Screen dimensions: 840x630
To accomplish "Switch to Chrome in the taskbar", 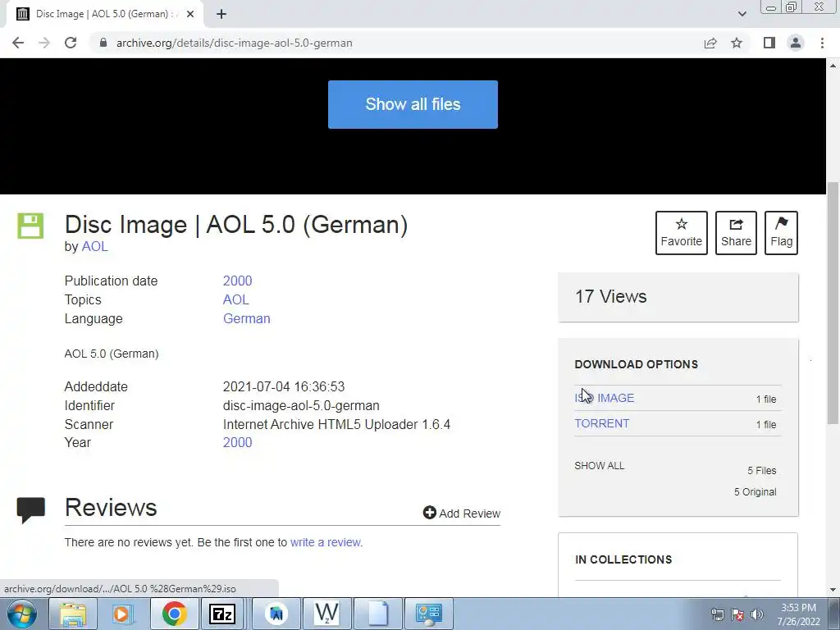I will pos(174,614).
